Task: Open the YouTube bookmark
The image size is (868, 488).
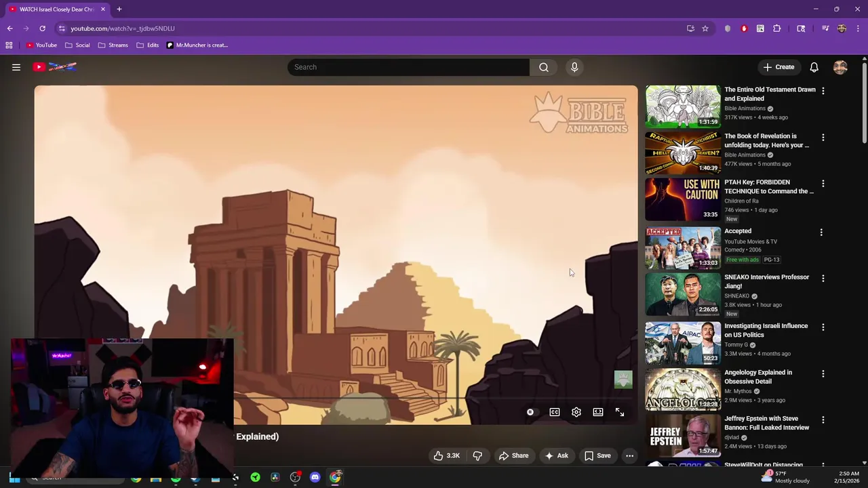Action: (41, 45)
